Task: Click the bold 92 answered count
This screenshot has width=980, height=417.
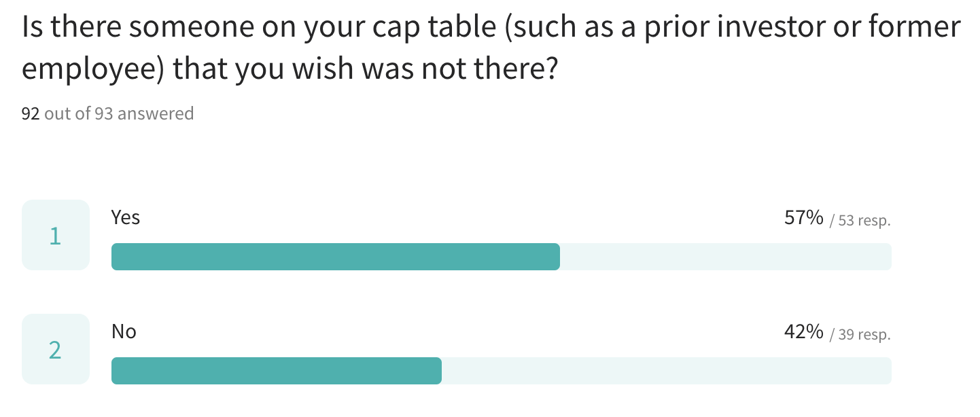Action: 31,113
